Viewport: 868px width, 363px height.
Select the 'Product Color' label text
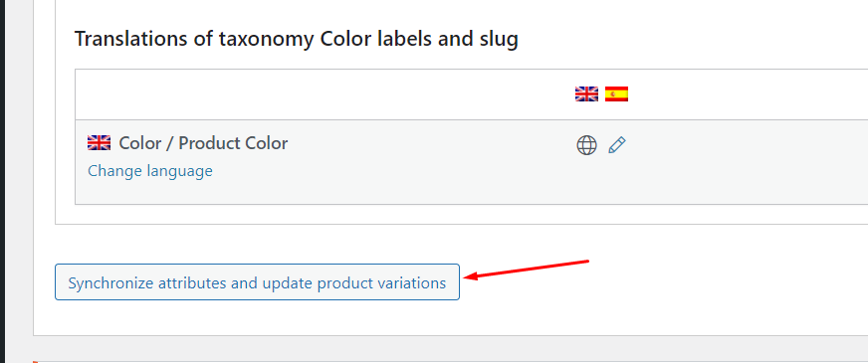[233, 143]
